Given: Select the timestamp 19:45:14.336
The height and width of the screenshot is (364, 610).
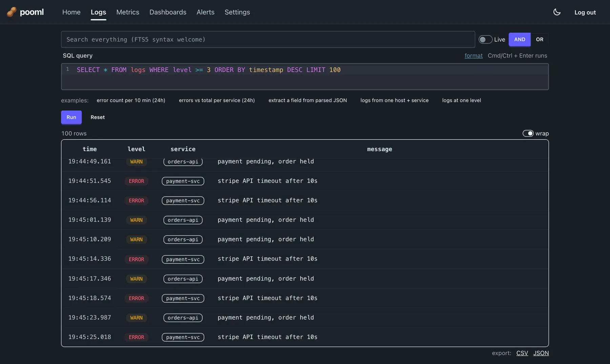Looking at the screenshot, I should coord(89,259).
